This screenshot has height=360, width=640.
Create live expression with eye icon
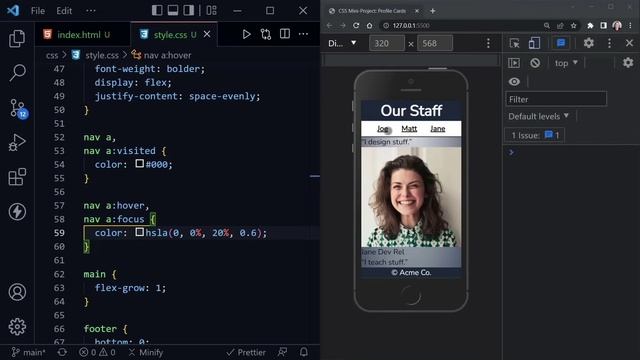tap(514, 82)
